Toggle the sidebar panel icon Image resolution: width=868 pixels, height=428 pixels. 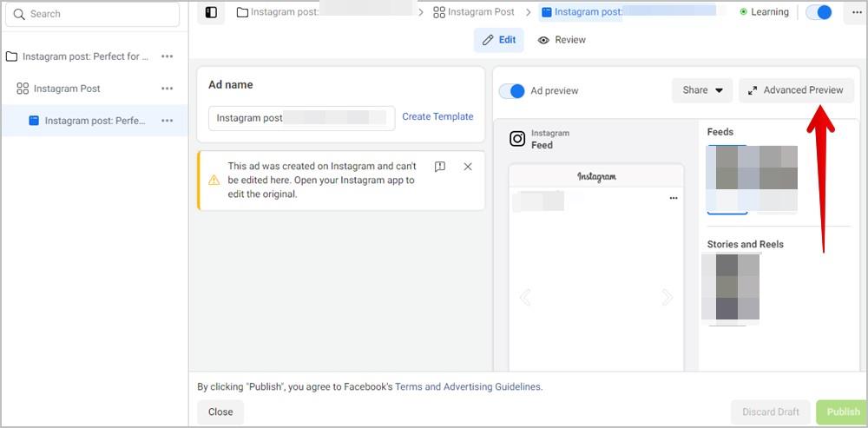(211, 13)
